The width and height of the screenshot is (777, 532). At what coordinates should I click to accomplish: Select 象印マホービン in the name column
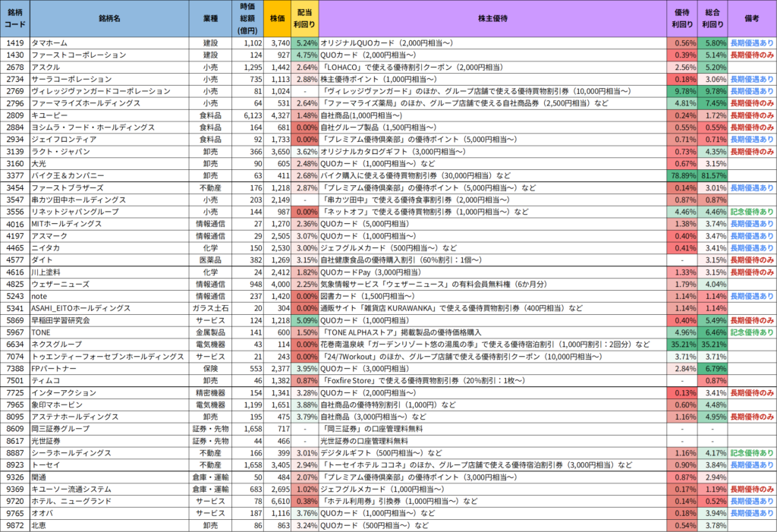point(109,405)
